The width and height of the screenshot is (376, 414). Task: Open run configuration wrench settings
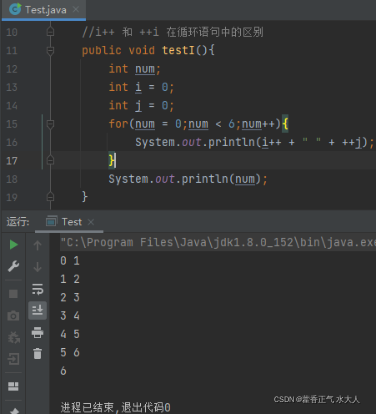[13, 266]
